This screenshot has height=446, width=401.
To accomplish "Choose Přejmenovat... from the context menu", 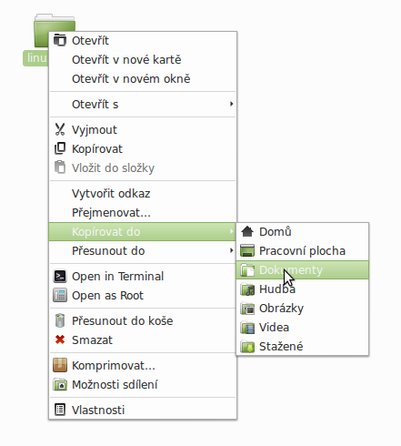I will point(111,212).
